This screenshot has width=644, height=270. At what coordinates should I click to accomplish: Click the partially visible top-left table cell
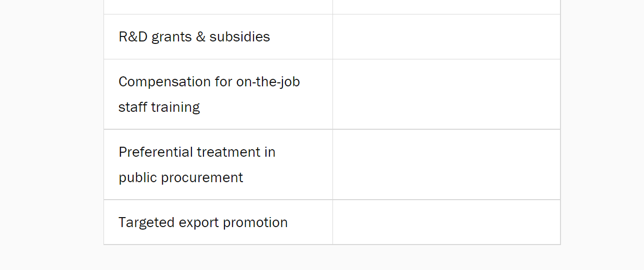(x=218, y=6)
